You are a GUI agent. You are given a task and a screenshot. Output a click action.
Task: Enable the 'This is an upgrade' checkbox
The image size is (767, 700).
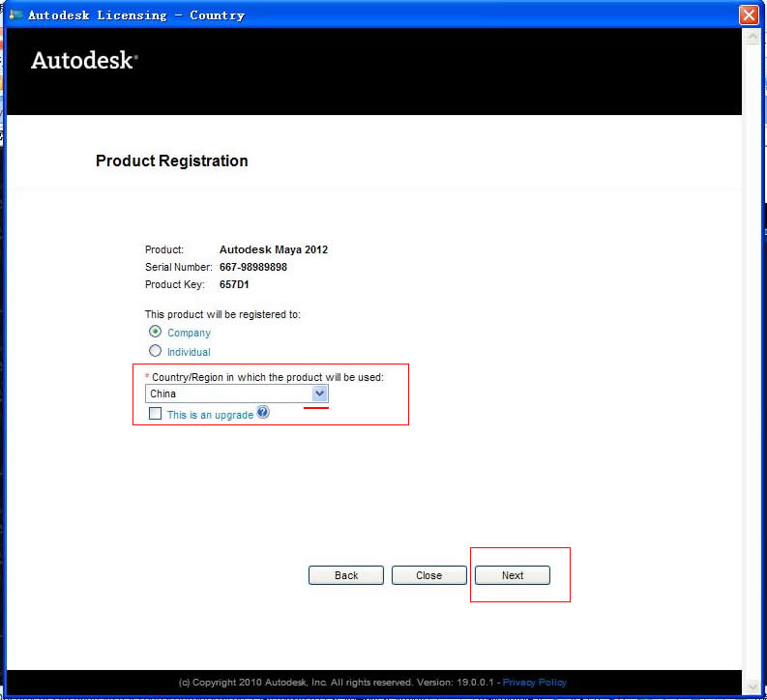[155, 414]
